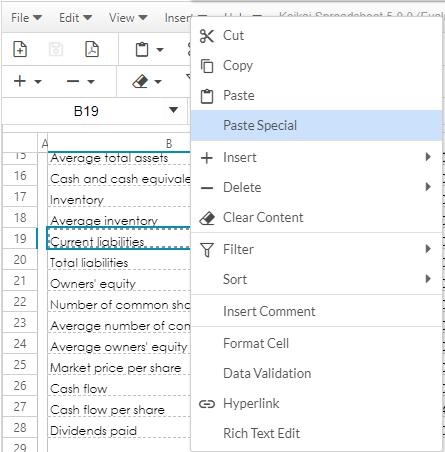Click the row 25 header
The height and width of the screenshot is (452, 445).
[20, 365]
